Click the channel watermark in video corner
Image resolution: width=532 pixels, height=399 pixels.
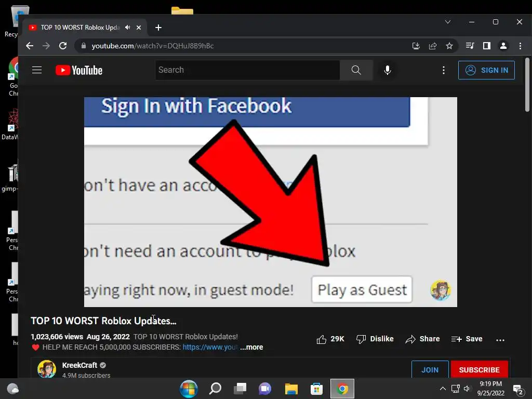[x=441, y=290]
